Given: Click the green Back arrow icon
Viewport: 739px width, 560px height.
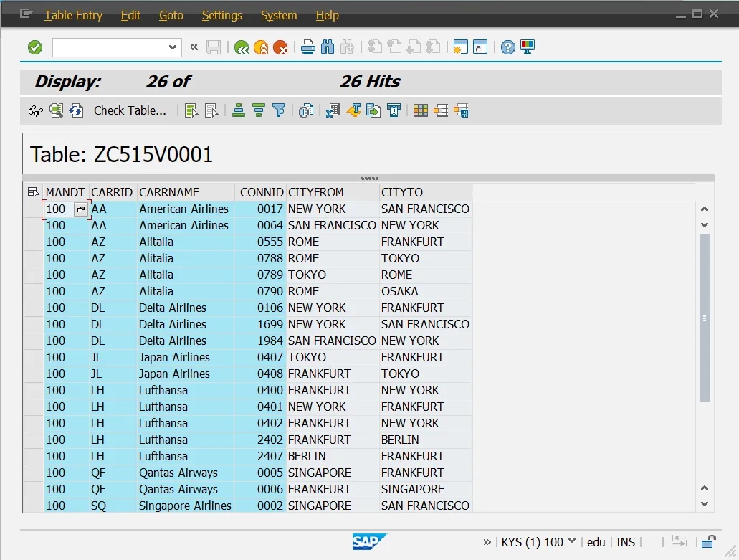Looking at the screenshot, I should point(242,47).
